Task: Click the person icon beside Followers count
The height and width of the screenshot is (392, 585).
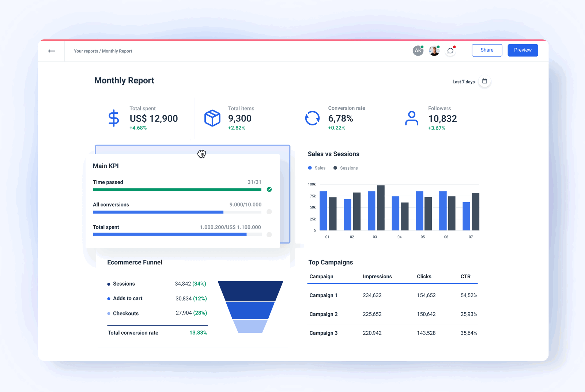Action: tap(412, 118)
